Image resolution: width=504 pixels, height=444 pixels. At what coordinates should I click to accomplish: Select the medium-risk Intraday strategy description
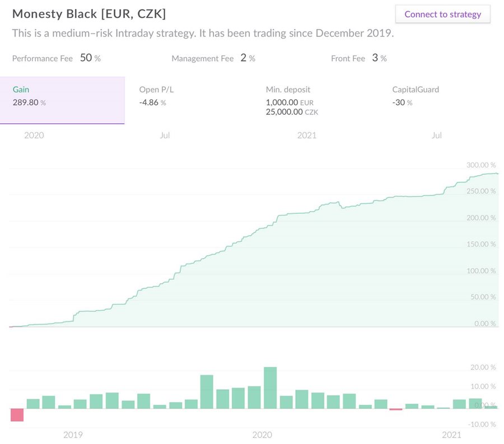(203, 33)
